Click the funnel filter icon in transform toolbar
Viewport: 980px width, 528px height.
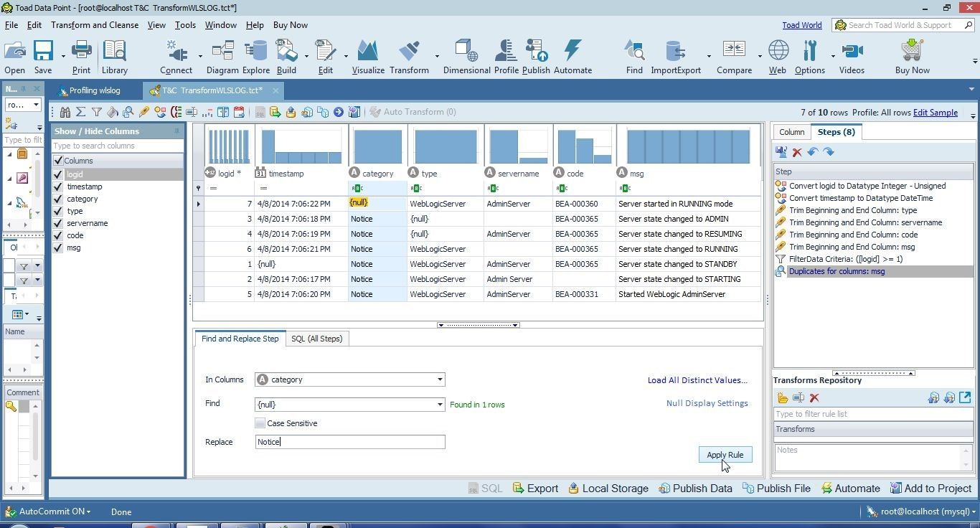pos(97,112)
